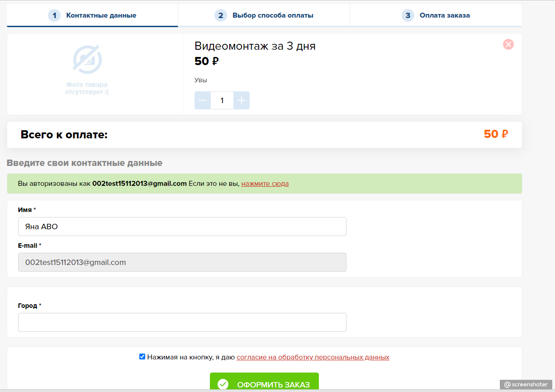Click the disabled E-mail field

(x=182, y=262)
